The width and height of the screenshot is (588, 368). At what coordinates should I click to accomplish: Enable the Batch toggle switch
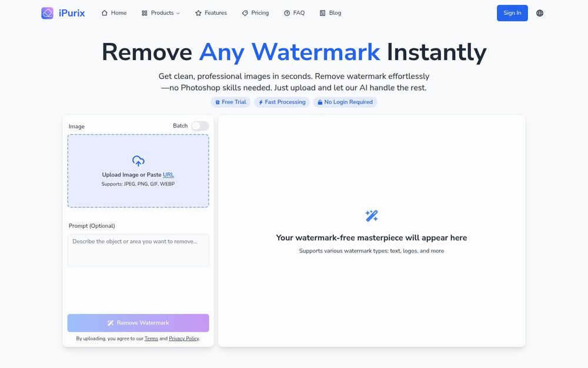click(200, 126)
